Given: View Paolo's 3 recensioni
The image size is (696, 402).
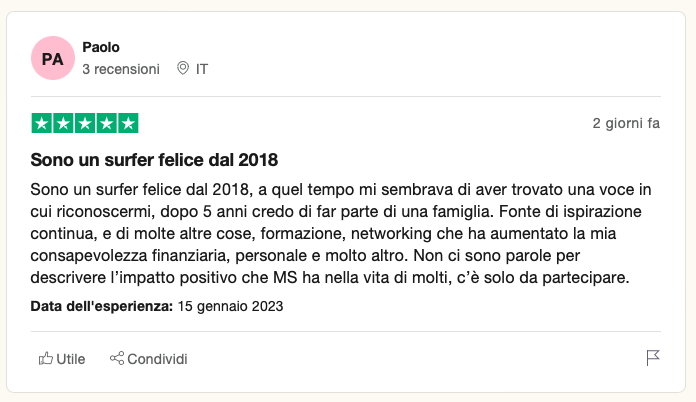Looking at the screenshot, I should (x=120, y=69).
